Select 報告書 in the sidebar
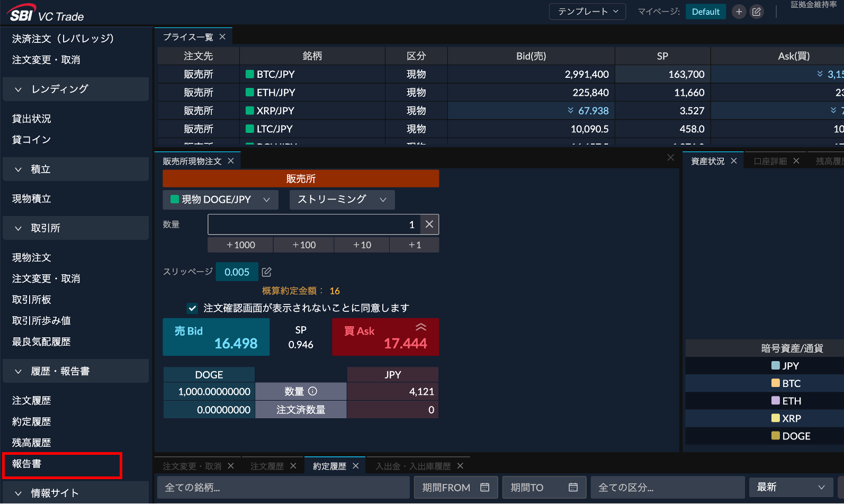844x504 pixels. coord(26,464)
